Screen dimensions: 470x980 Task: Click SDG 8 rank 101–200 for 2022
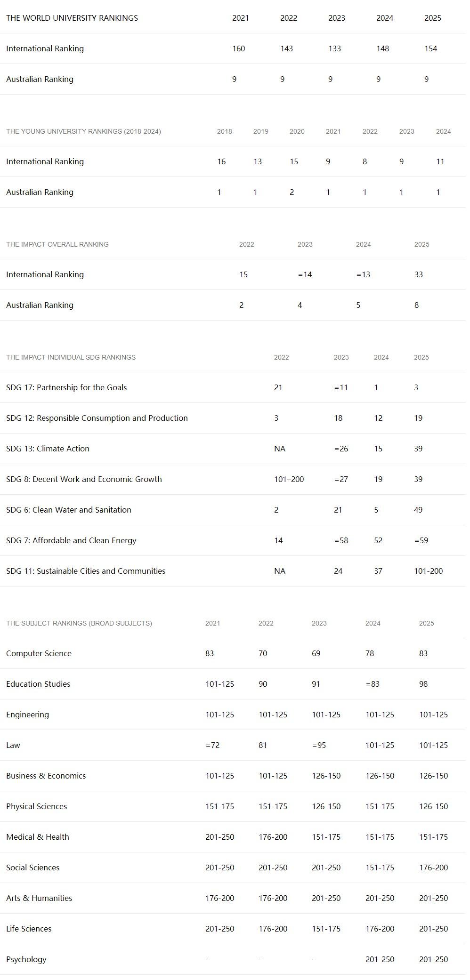(x=289, y=479)
